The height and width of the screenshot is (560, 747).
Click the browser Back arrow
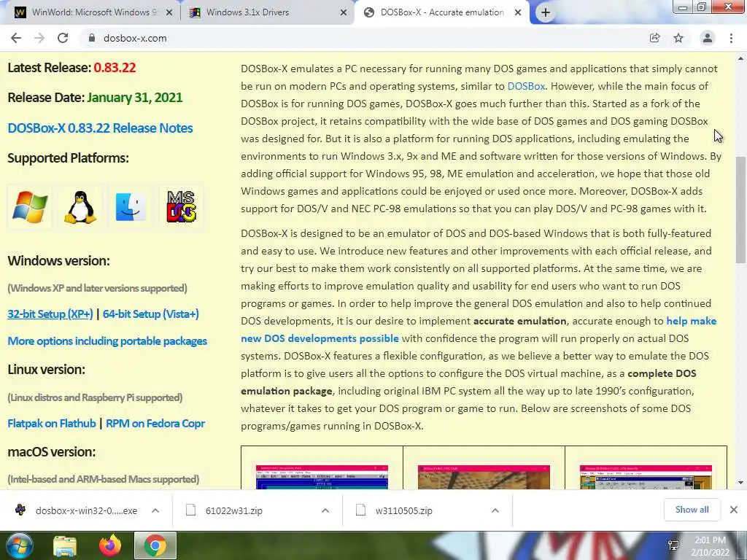coord(16,38)
